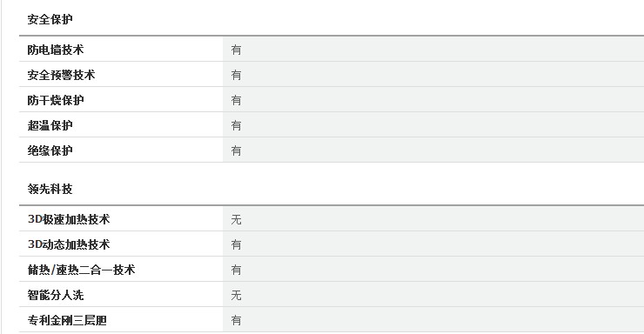Viewport: 644px width, 334px height.
Task: Click the 有 value for 专利金刚三层胆
Action: point(236,320)
